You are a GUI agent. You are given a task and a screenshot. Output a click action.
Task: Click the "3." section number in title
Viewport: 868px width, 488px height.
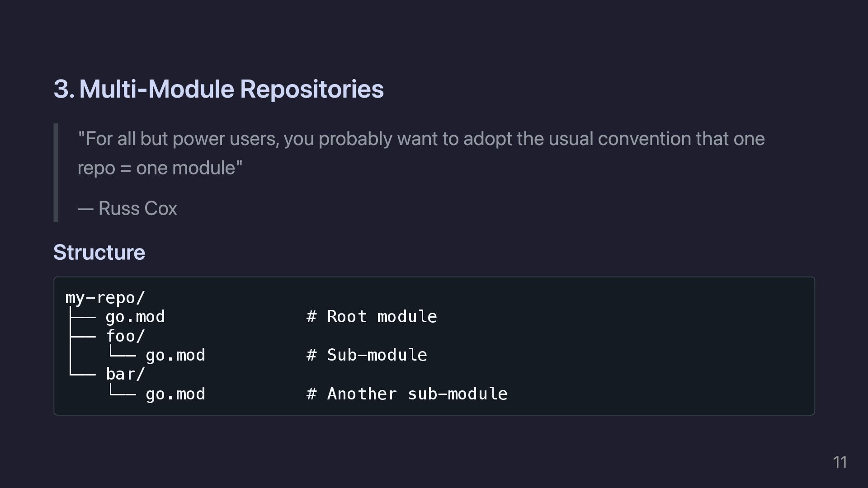[x=64, y=89]
